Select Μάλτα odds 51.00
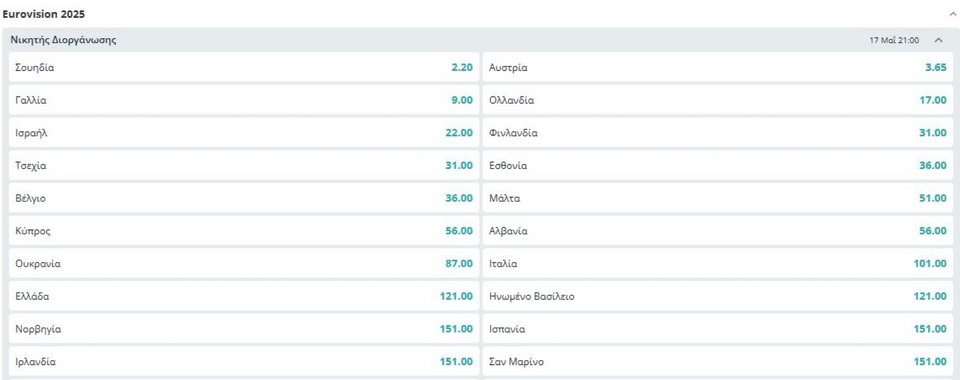 pos(718,198)
